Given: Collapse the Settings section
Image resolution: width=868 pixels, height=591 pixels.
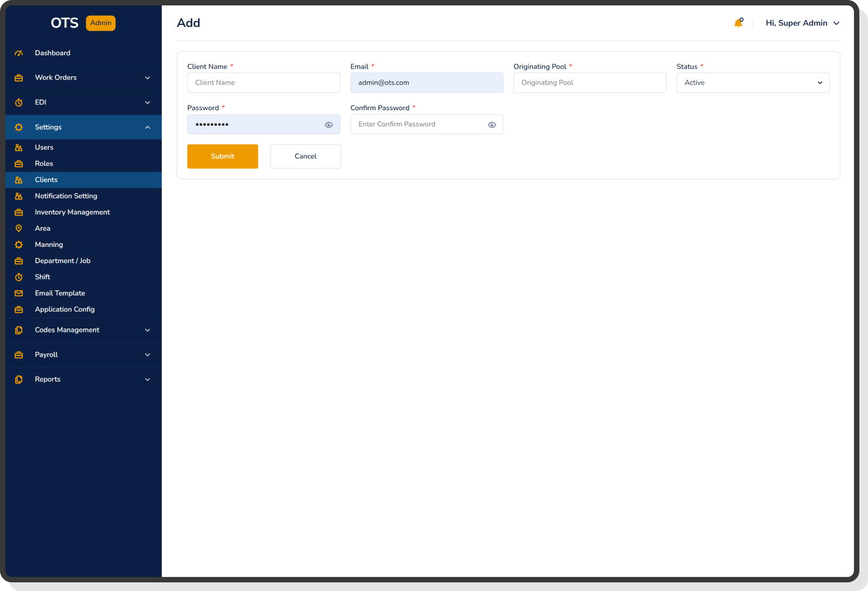Looking at the screenshot, I should click(x=147, y=127).
